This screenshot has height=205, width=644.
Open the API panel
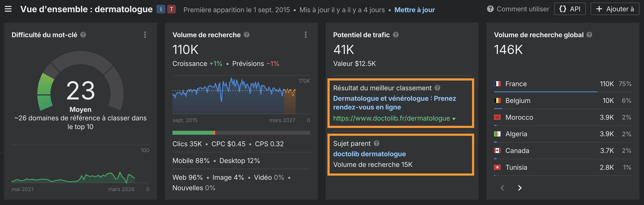click(x=570, y=9)
